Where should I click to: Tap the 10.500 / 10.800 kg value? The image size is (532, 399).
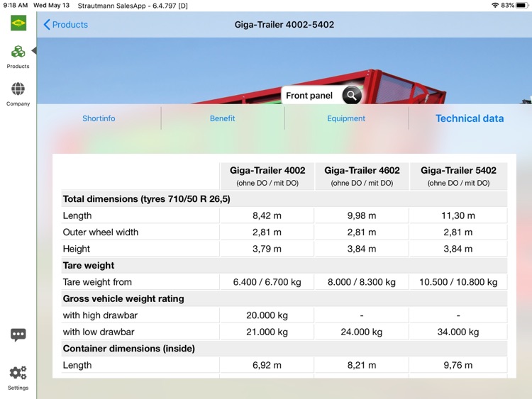click(458, 282)
